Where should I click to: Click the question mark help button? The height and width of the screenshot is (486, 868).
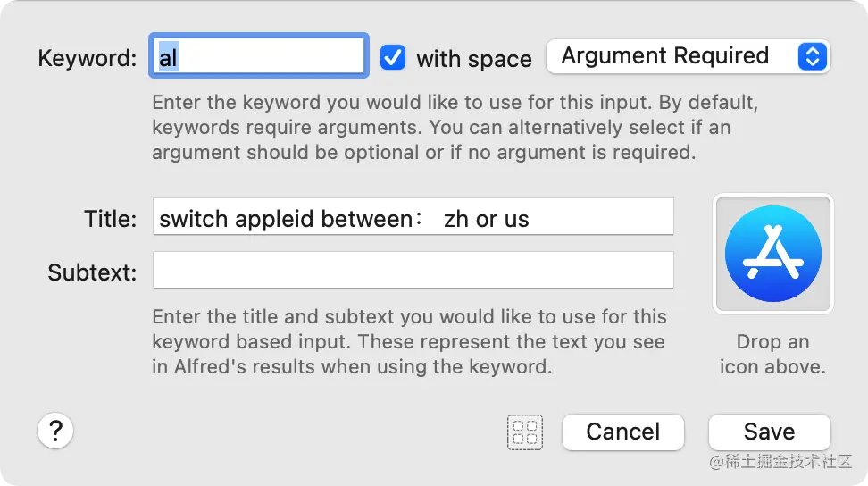(55, 432)
